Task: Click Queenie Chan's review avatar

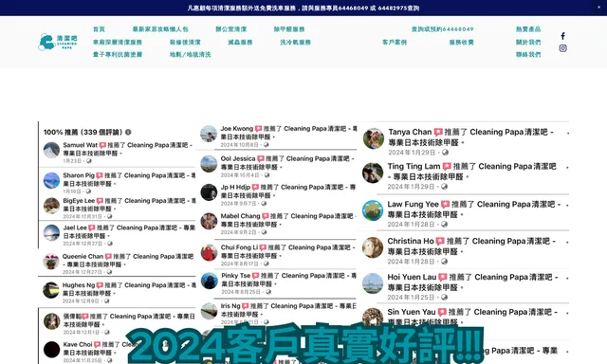Action: (x=50, y=262)
